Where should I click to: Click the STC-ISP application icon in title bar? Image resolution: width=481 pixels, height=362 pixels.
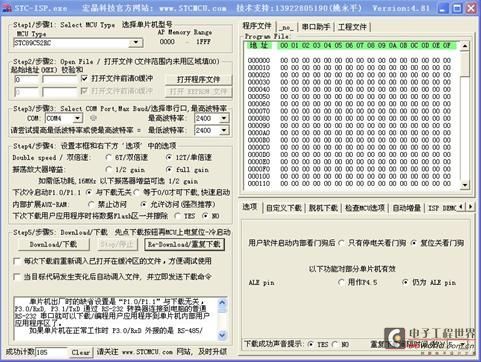(x=7, y=8)
